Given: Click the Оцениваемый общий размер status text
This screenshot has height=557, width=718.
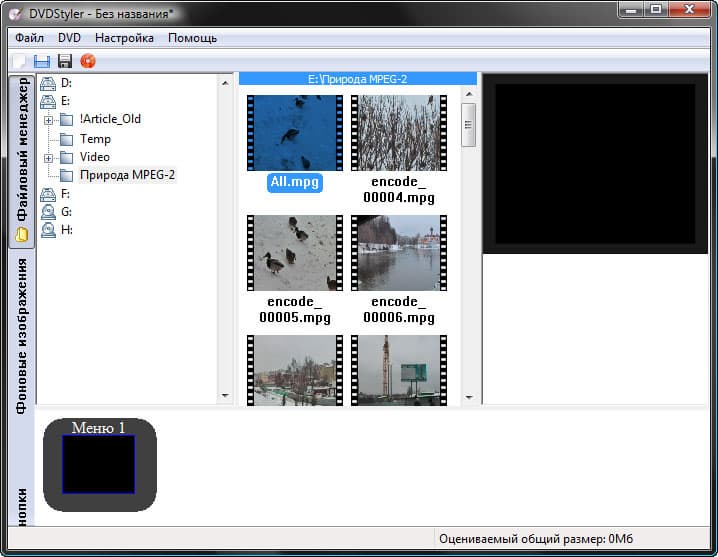Looking at the screenshot, I should click(x=536, y=539).
